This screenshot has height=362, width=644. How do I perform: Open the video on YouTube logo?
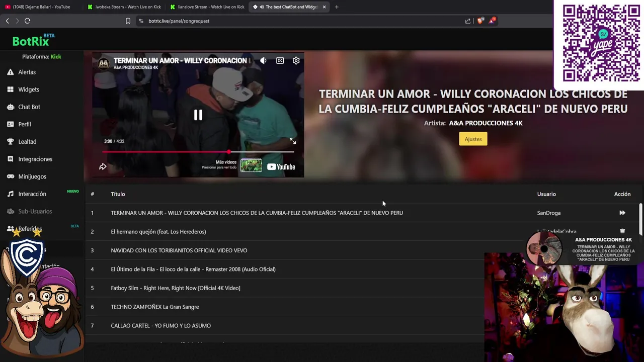point(281,167)
